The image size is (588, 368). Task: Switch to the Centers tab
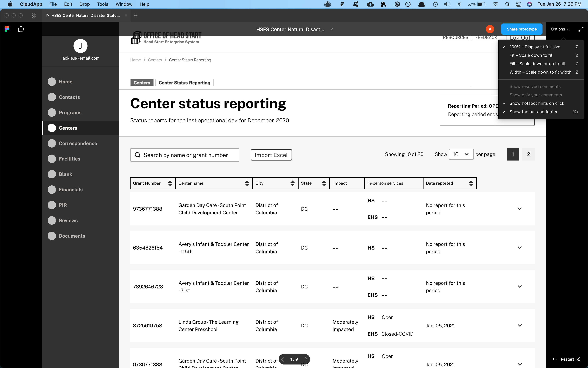pos(142,83)
